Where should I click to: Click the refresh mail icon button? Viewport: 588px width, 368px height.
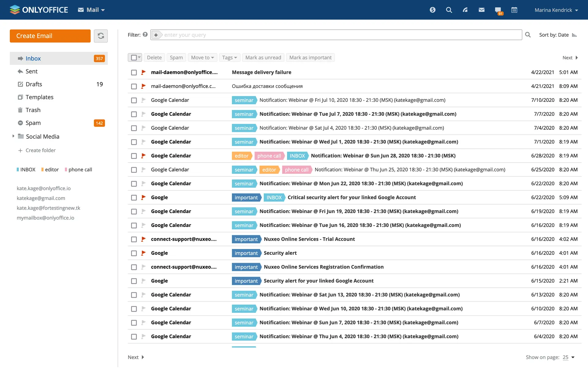[x=101, y=36]
